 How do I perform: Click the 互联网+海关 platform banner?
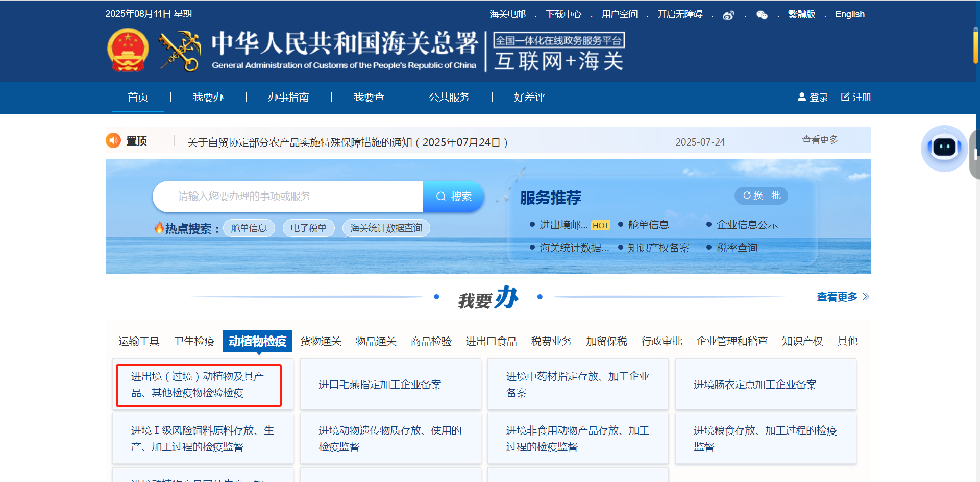(x=559, y=52)
